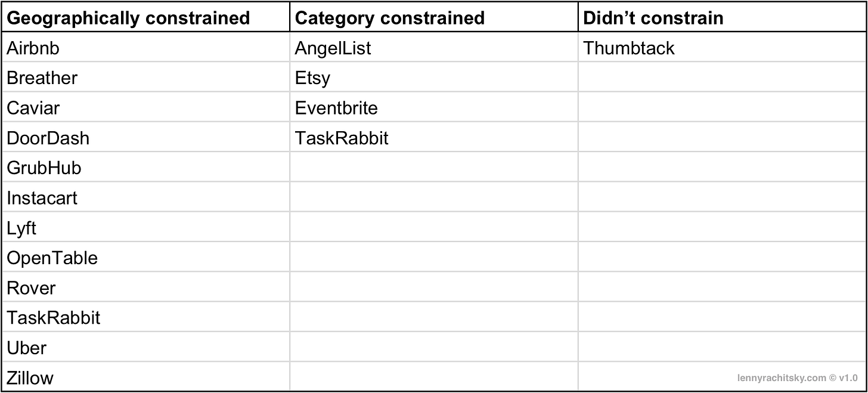This screenshot has width=868, height=393.
Task: Click the Eventbrite entry
Action: click(434, 107)
